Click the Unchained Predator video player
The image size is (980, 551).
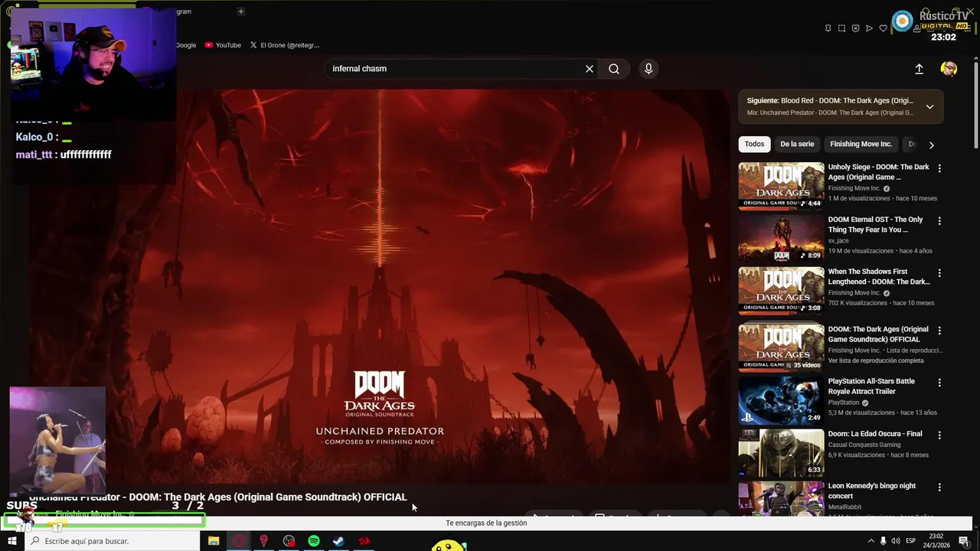coord(380,287)
